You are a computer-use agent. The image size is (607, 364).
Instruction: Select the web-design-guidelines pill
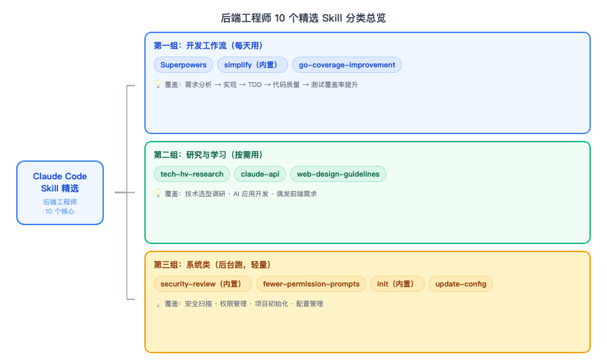point(338,174)
